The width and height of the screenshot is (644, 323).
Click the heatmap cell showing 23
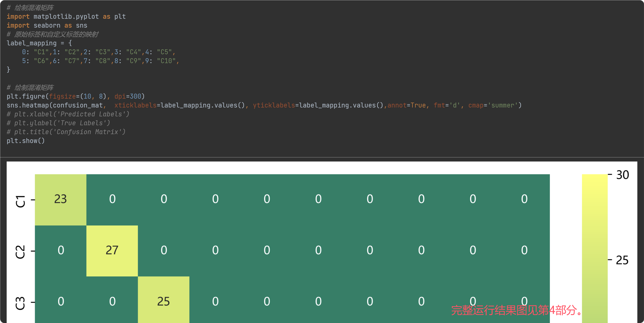click(x=60, y=199)
